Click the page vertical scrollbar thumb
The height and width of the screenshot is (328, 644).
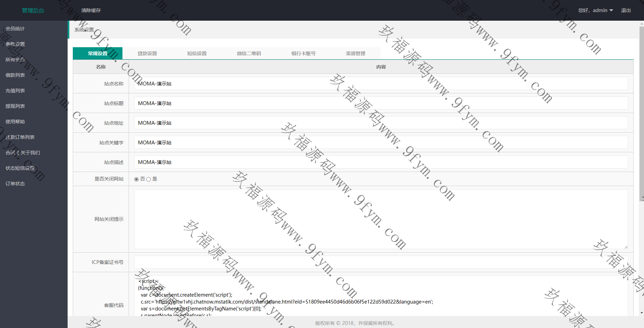pyautogui.click(x=642, y=113)
